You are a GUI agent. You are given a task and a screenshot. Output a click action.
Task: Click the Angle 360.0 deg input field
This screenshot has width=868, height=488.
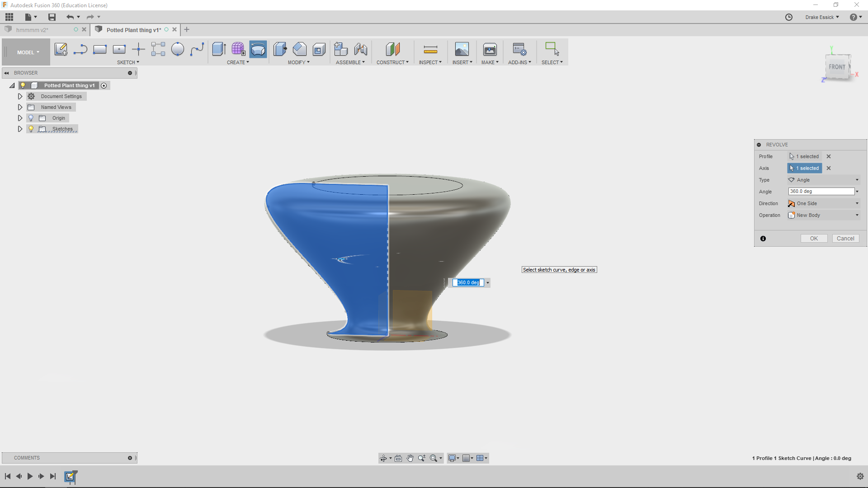tap(821, 192)
